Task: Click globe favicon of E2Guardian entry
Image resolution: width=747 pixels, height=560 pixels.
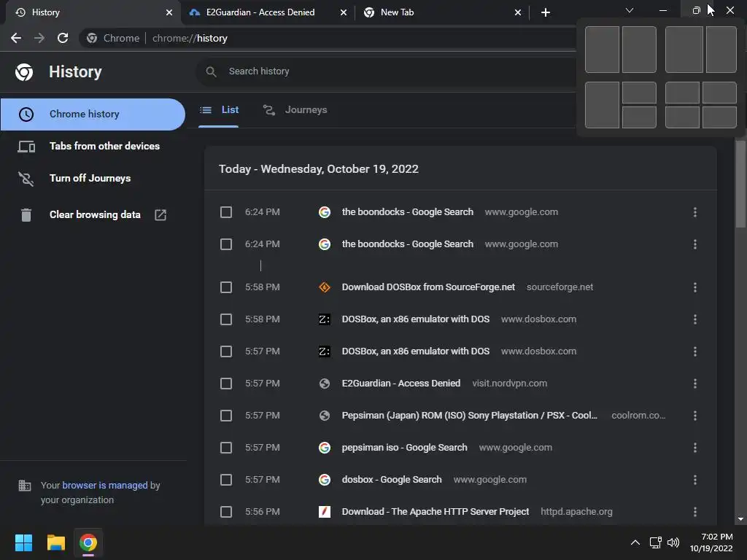Action: tap(325, 384)
